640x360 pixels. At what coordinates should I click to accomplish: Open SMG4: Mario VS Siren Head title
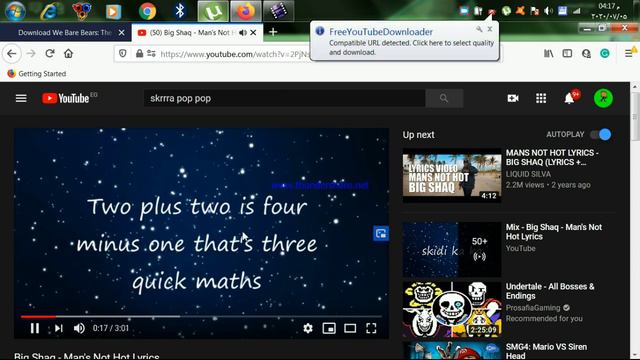point(546,351)
